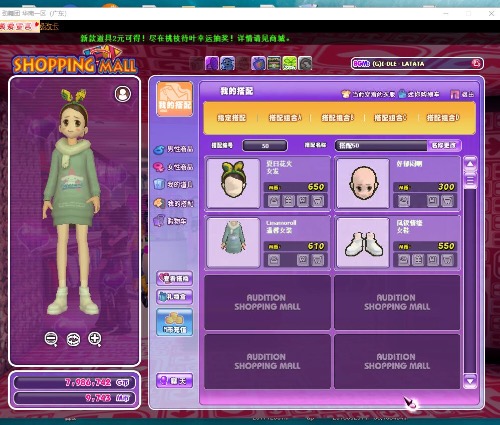Click fourth cart icon under hair item 650
Viewport: 500px width, 425px height.
318,201
